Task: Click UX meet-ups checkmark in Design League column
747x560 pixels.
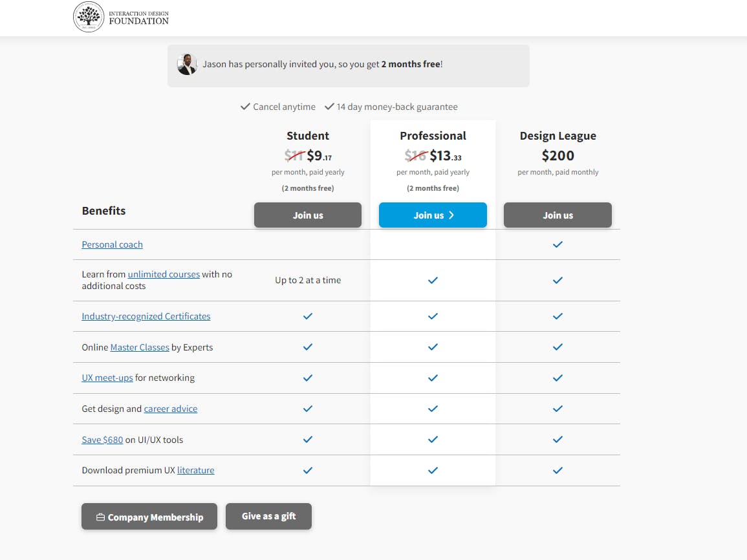Action: [x=558, y=378]
